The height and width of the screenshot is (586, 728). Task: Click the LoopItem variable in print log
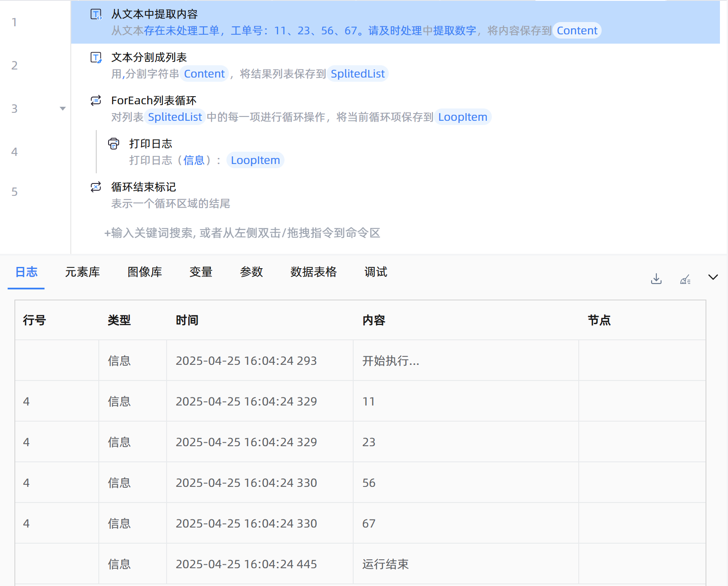coord(255,161)
